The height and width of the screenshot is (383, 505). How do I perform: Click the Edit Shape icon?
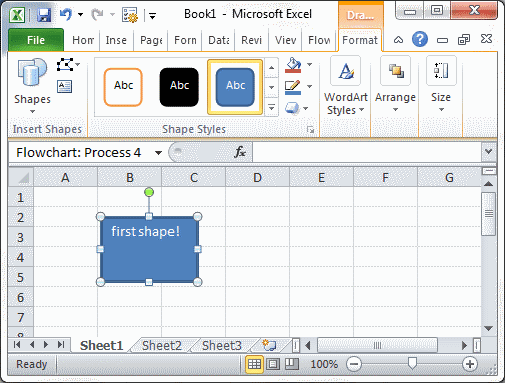65,64
